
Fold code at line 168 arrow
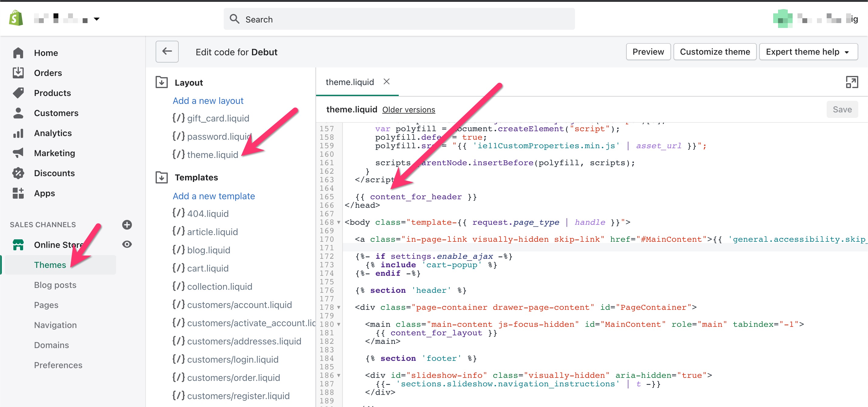point(339,222)
